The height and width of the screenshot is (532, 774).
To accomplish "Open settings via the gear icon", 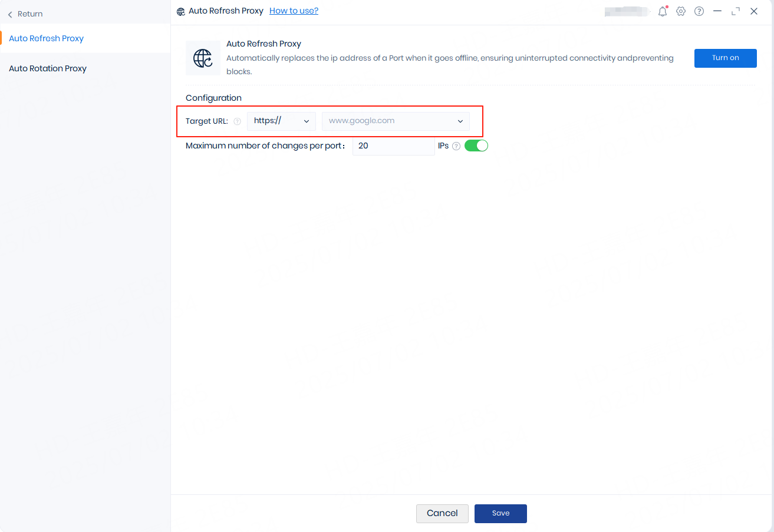I will tap(681, 11).
